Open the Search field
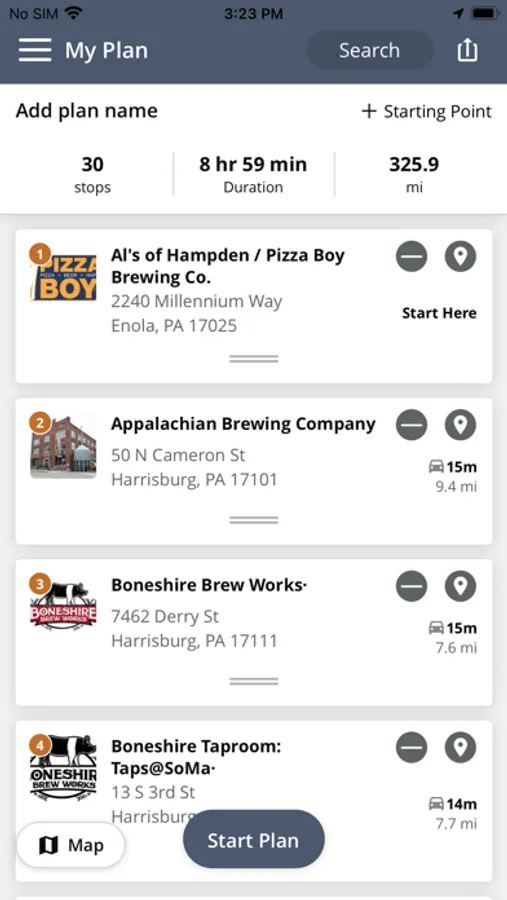The width and height of the screenshot is (507, 900). [369, 51]
